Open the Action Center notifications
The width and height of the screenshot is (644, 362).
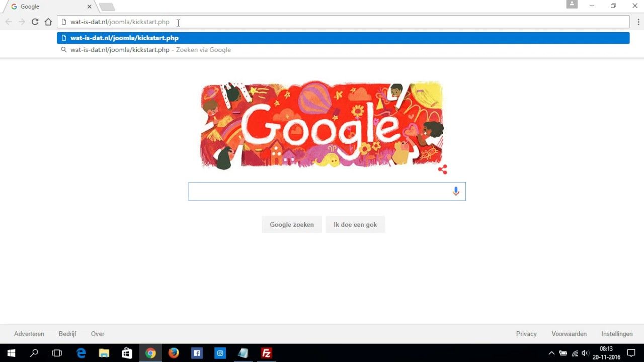coord(632,353)
